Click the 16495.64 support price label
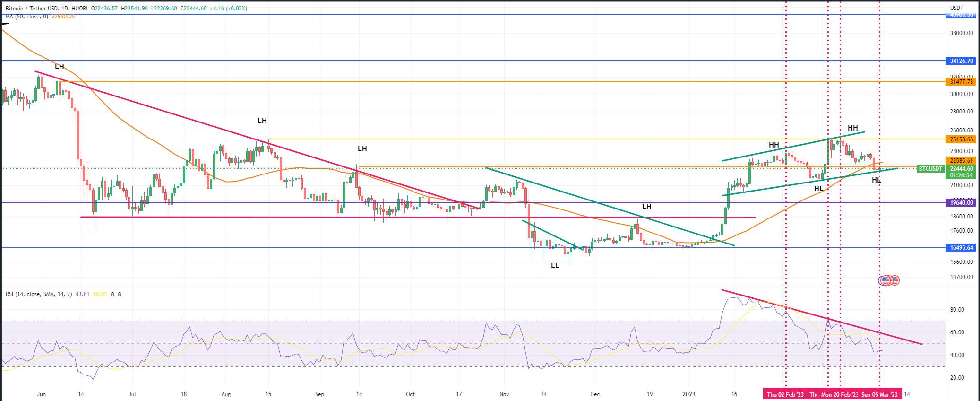Screen dimensions: 980x401 pyautogui.click(x=962, y=248)
